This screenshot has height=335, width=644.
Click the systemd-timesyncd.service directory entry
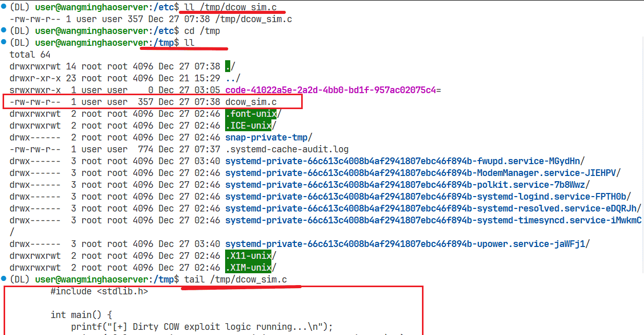433,220
